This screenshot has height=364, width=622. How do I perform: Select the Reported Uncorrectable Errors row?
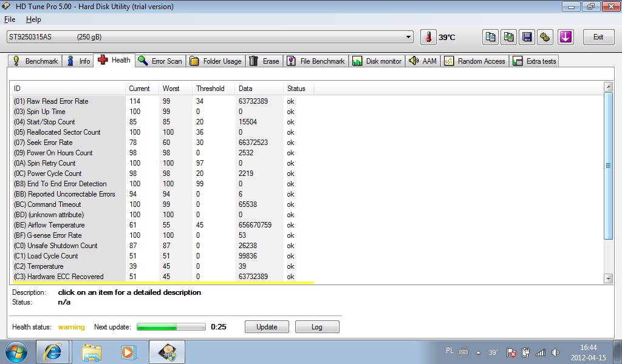pos(163,194)
